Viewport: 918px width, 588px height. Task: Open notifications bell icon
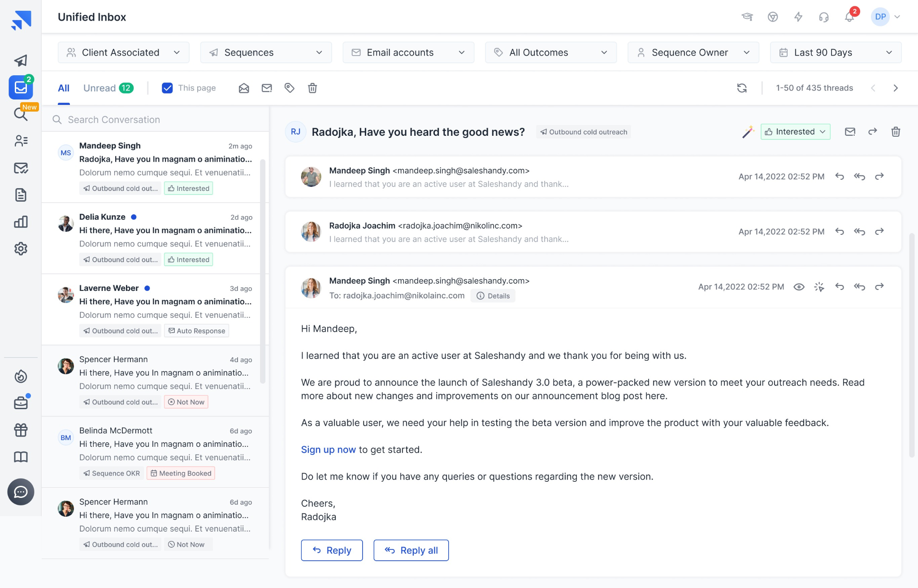849,17
